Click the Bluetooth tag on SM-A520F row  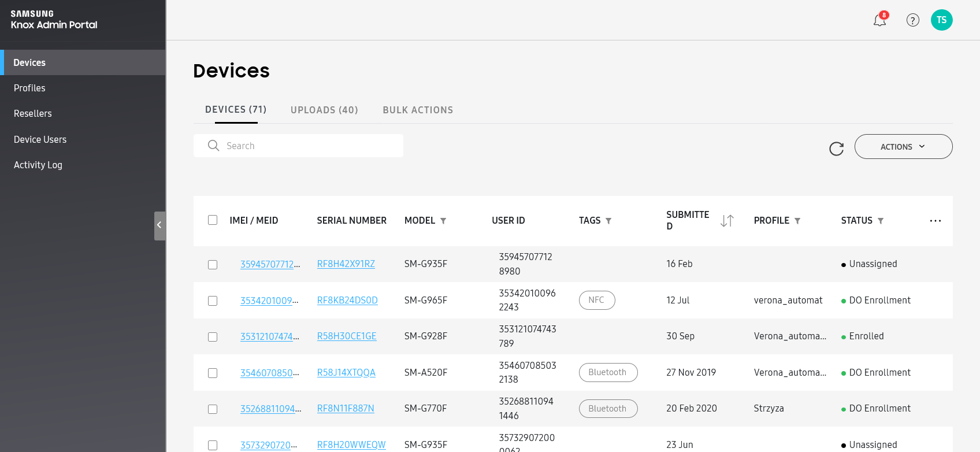[x=608, y=372]
